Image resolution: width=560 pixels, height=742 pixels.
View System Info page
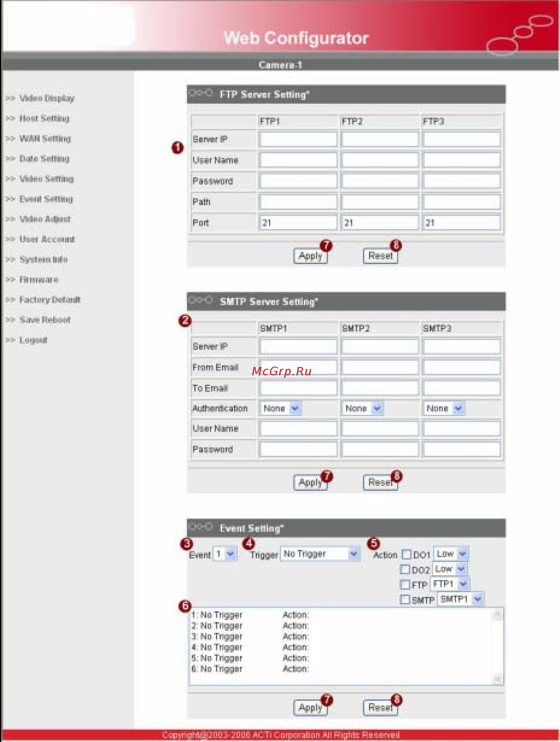click(43, 259)
